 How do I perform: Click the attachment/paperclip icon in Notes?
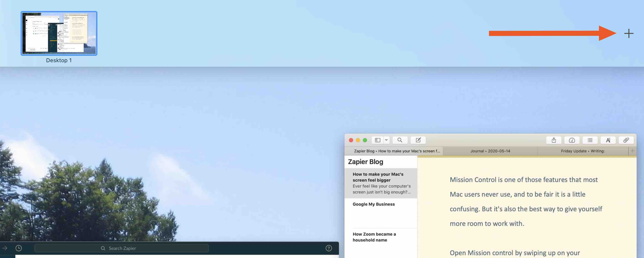626,140
